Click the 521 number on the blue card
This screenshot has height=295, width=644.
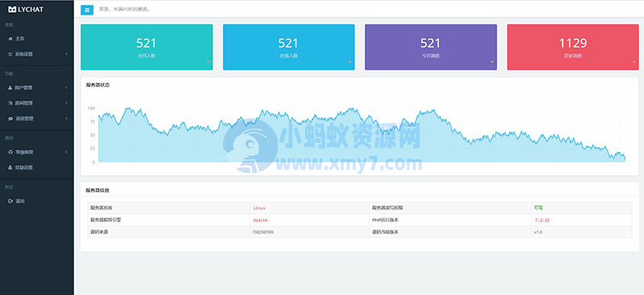point(288,43)
